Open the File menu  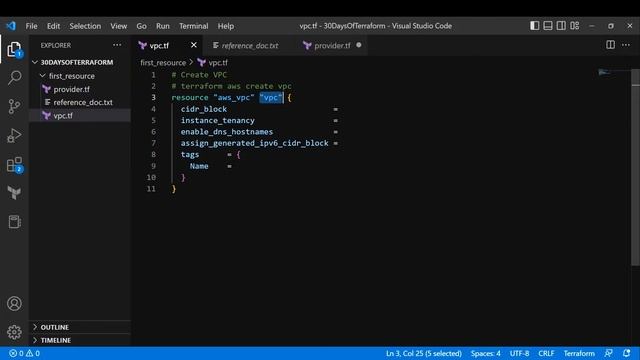pyautogui.click(x=31, y=26)
